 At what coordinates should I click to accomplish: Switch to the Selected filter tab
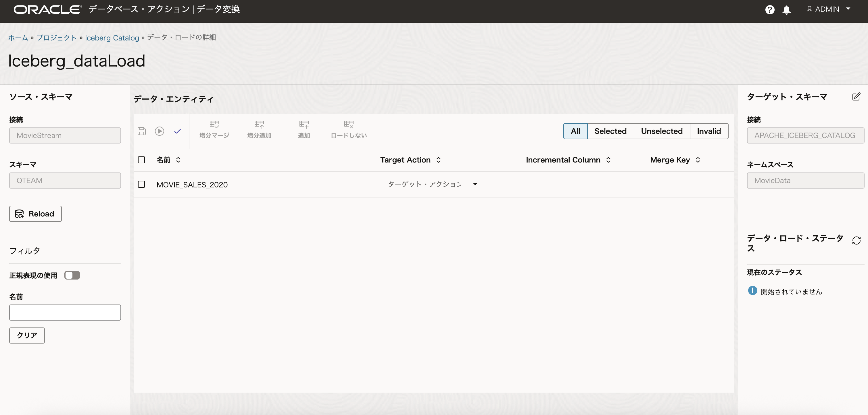click(610, 131)
